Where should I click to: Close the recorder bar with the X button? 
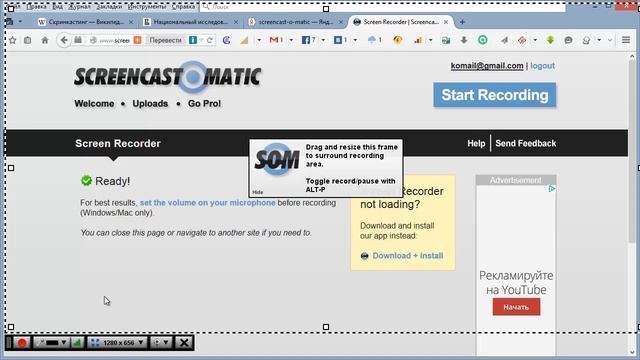tap(184, 343)
